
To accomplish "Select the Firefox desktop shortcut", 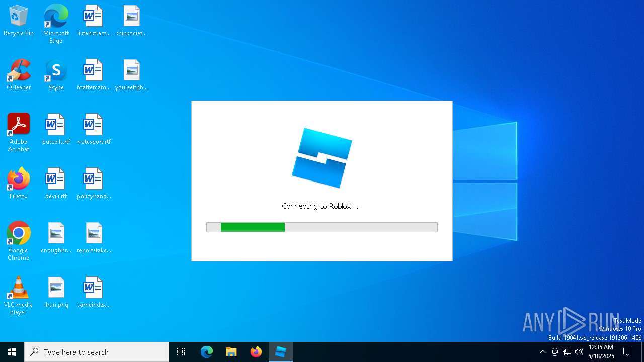I will 19,184.
